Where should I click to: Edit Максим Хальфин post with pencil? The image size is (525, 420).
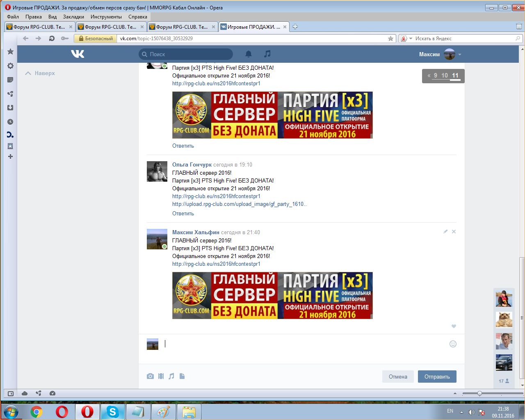[x=445, y=231]
